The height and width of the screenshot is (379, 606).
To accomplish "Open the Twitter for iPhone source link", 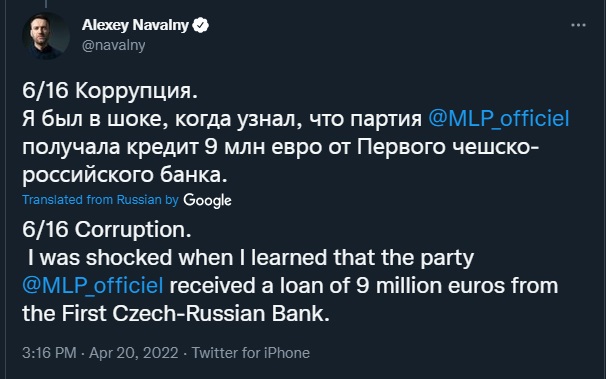I will tap(251, 353).
